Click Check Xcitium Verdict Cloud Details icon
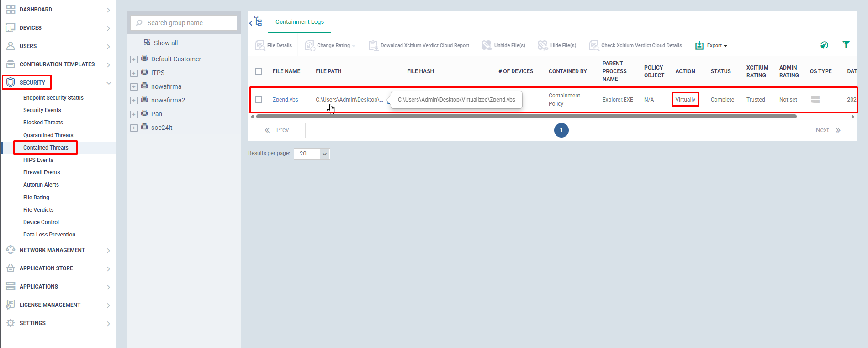 pyautogui.click(x=594, y=45)
